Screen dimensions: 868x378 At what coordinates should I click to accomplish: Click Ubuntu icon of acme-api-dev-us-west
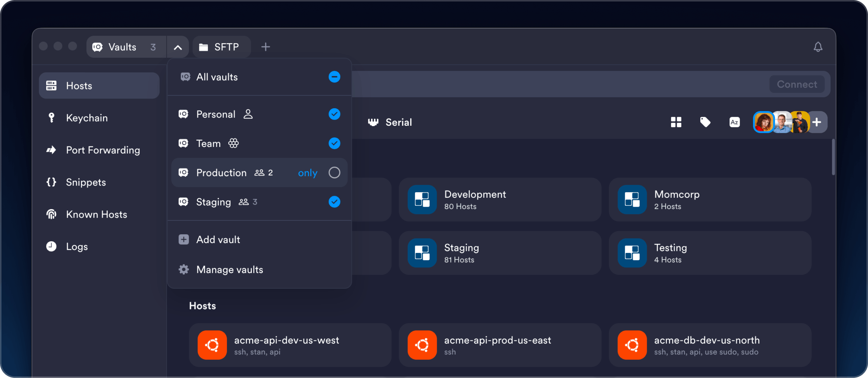(212, 345)
